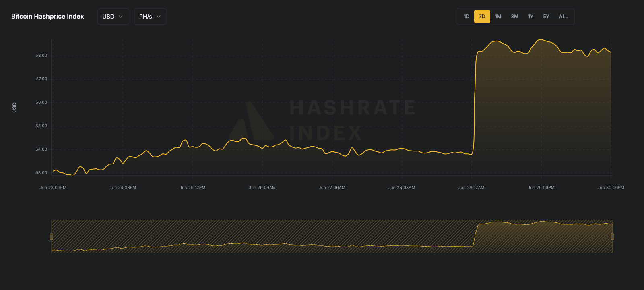Click the Jun 25 12PM axis label
644x290 pixels.
tap(192, 188)
